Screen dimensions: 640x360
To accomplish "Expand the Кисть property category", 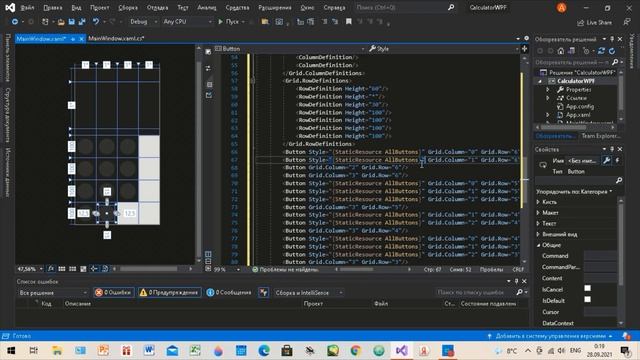I will tap(538, 202).
